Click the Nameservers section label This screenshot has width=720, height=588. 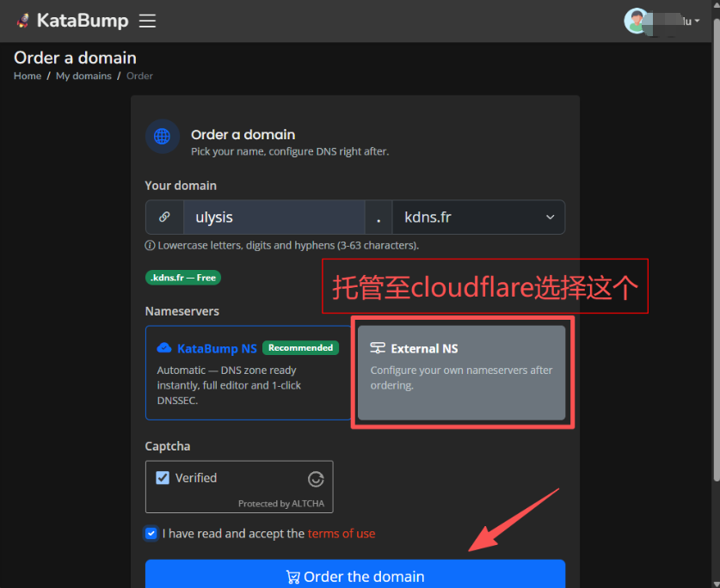tap(182, 311)
